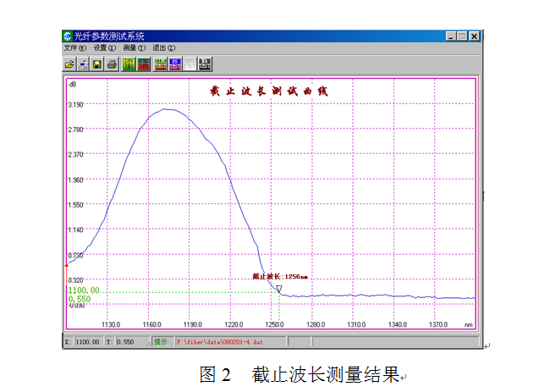Click the computer connection toolbar icon
545x392 pixels.
coord(83,64)
